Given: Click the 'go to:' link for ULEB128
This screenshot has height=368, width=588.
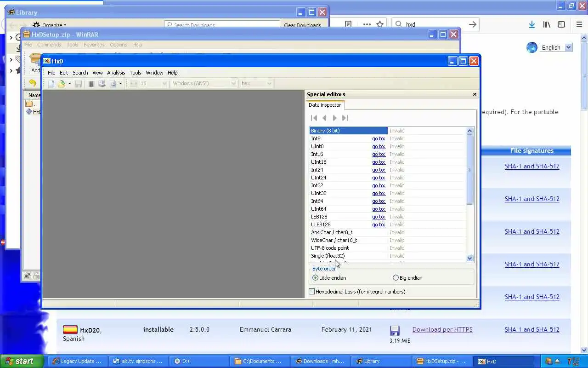Looking at the screenshot, I should click(x=379, y=224).
